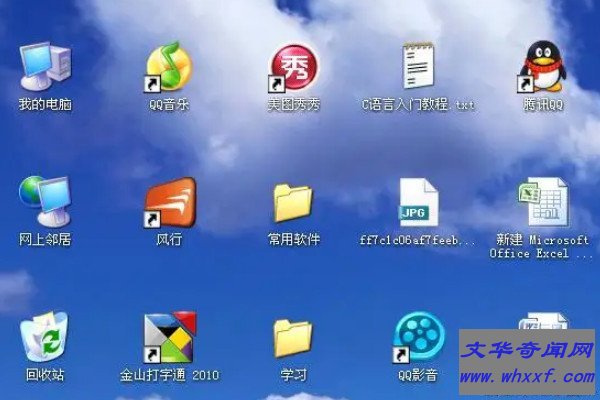Open the 我的电脑 (My Computer) icon
The image size is (600, 400).
44,65
